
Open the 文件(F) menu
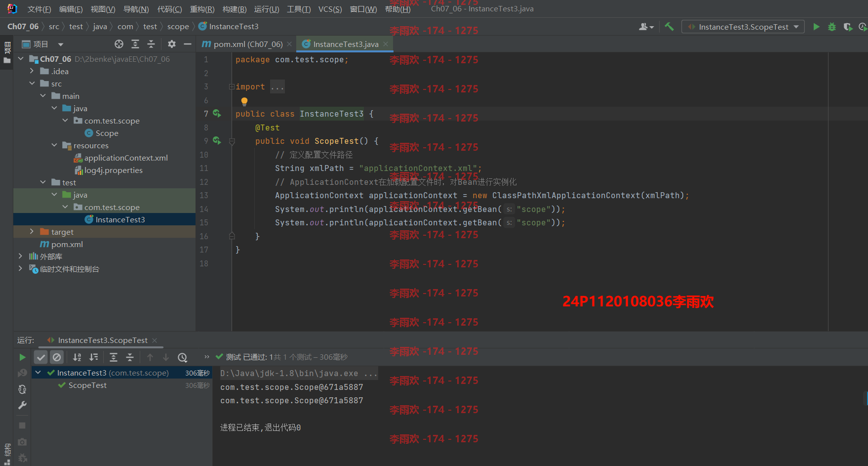click(39, 9)
